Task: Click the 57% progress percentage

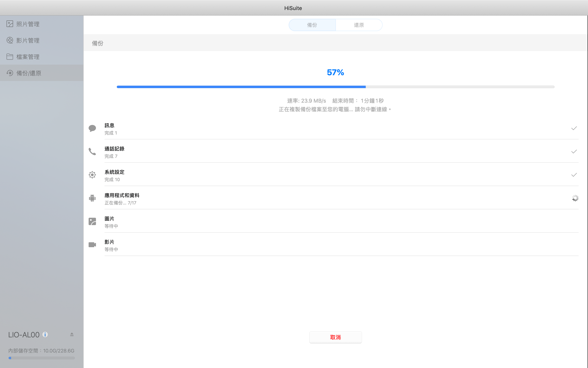Action: point(335,72)
